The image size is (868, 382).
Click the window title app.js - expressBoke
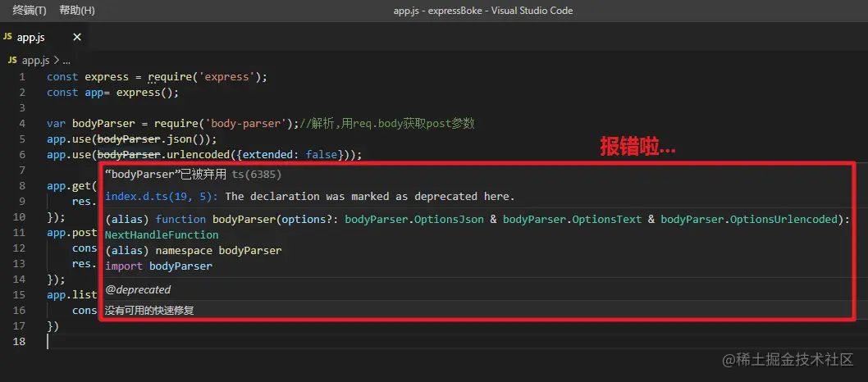[x=440, y=11]
